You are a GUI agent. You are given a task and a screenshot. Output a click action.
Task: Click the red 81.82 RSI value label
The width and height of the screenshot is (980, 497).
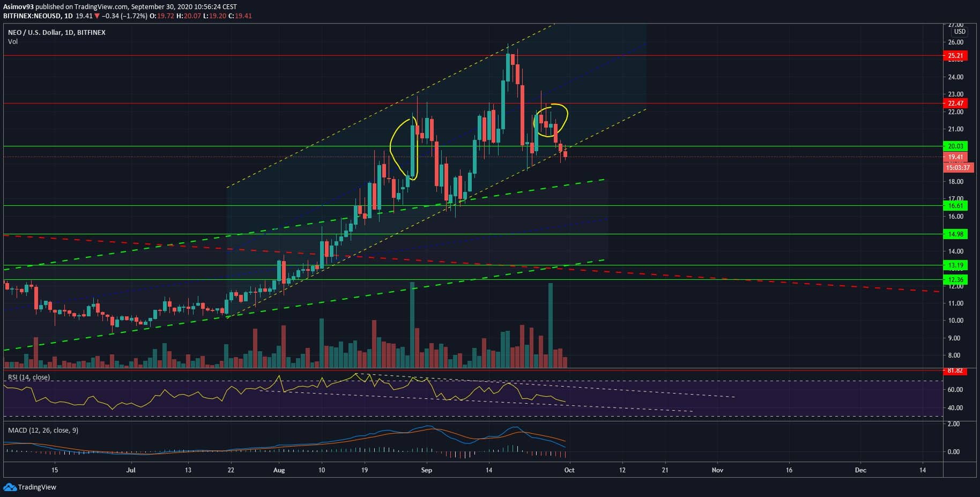click(x=955, y=370)
